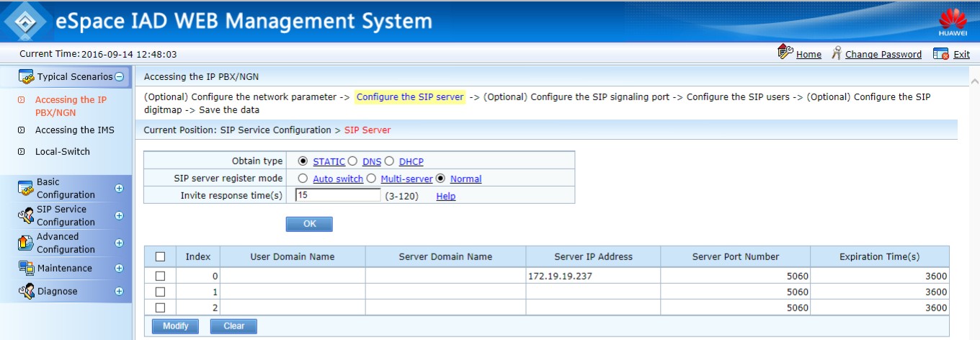The image size is (980, 340).
Task: Click the Change Password link
Action: 883,54
